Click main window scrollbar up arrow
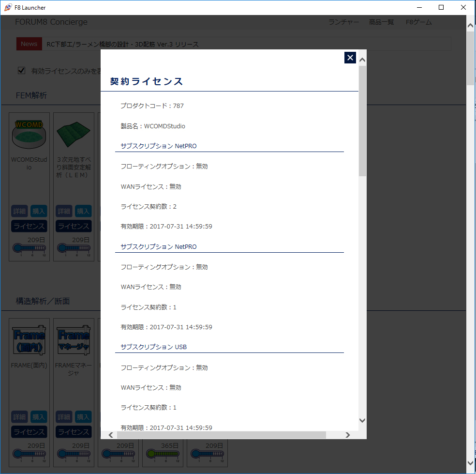The image size is (476, 474). 471,26
